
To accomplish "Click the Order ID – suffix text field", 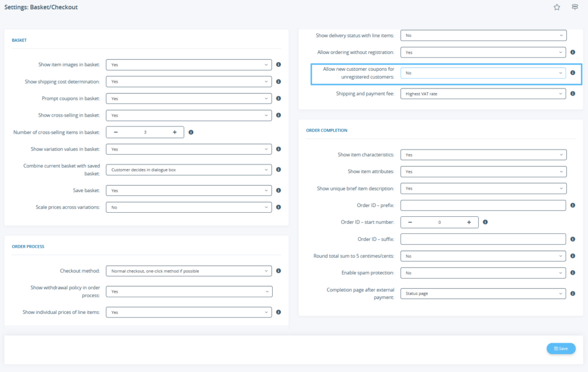I will [483, 239].
